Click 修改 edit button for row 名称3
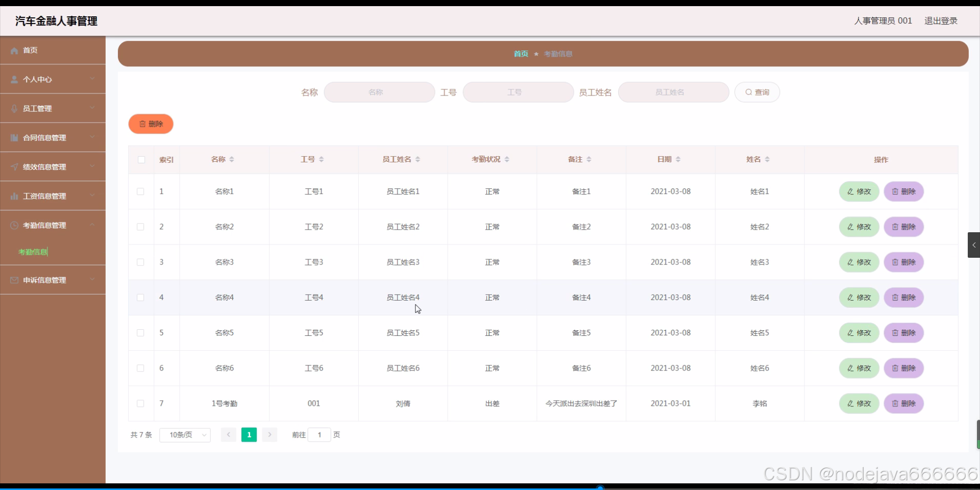Image resolution: width=980 pixels, height=490 pixels. coord(859,262)
